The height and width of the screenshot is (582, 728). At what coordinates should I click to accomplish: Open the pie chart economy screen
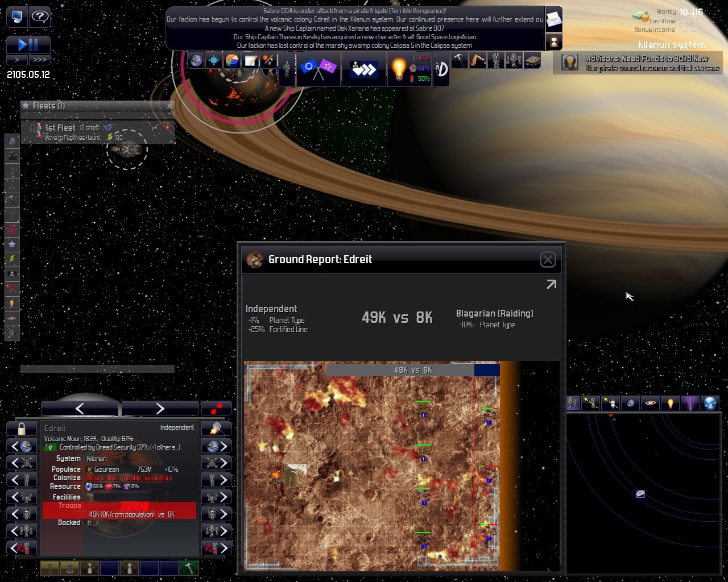[232, 61]
